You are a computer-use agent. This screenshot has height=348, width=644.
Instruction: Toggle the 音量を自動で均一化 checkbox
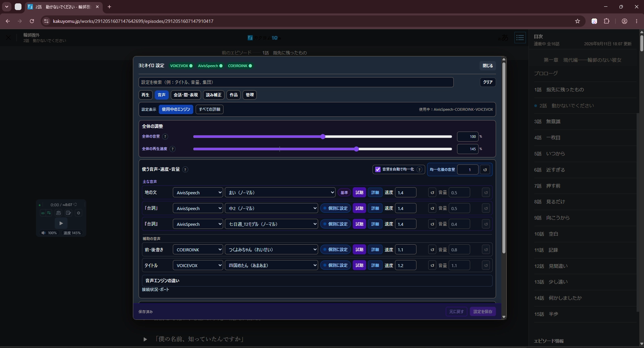click(x=378, y=169)
